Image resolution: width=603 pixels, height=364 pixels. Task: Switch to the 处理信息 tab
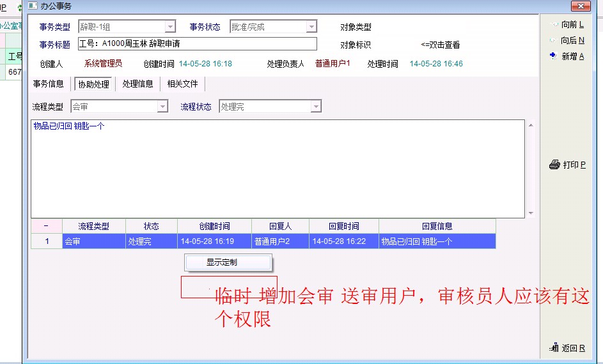point(137,84)
